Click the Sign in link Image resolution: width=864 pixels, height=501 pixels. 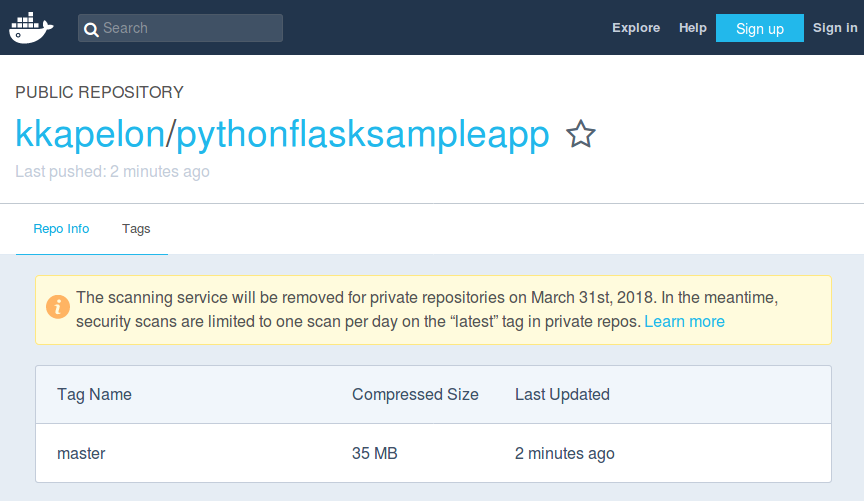[x=835, y=28]
